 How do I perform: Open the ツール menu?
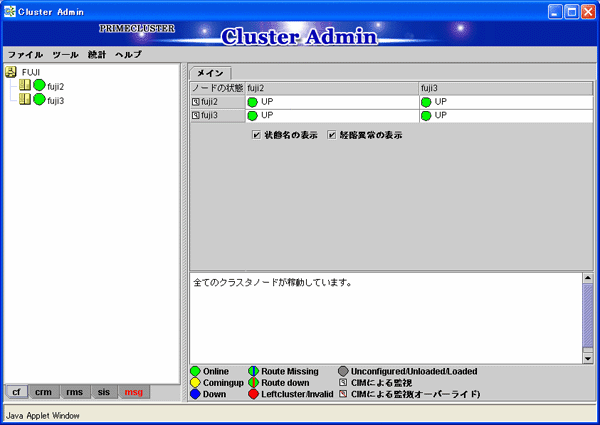(65, 55)
